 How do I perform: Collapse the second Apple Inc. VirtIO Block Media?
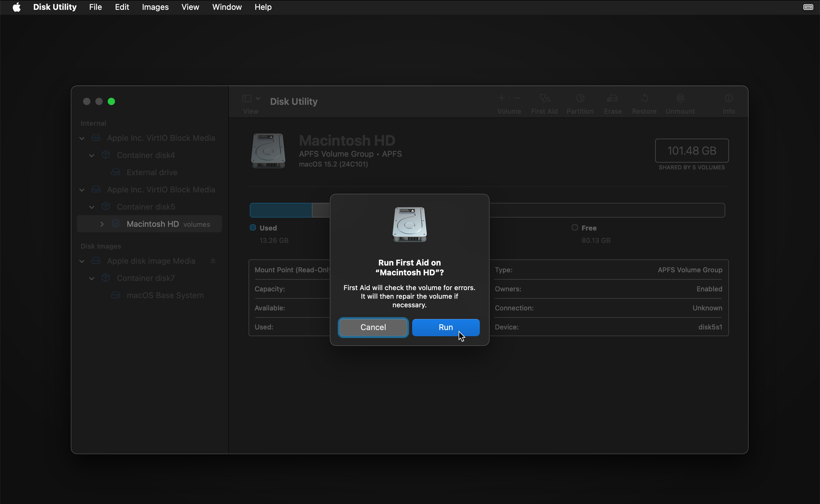tap(82, 190)
